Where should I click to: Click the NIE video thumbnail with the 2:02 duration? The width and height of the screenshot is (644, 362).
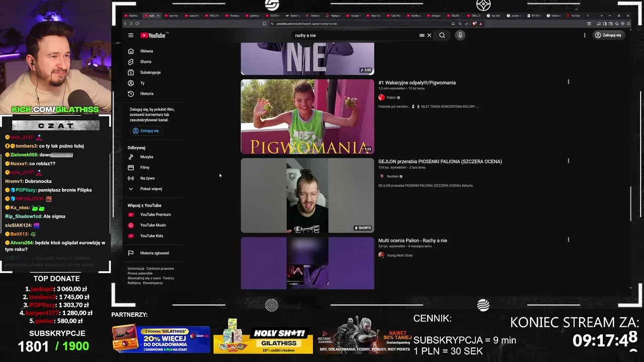307,59
